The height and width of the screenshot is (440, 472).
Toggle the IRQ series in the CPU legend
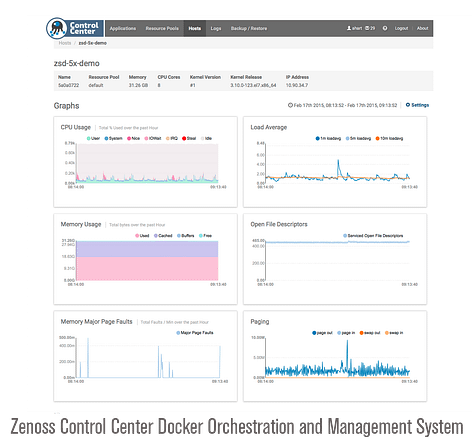tap(172, 138)
